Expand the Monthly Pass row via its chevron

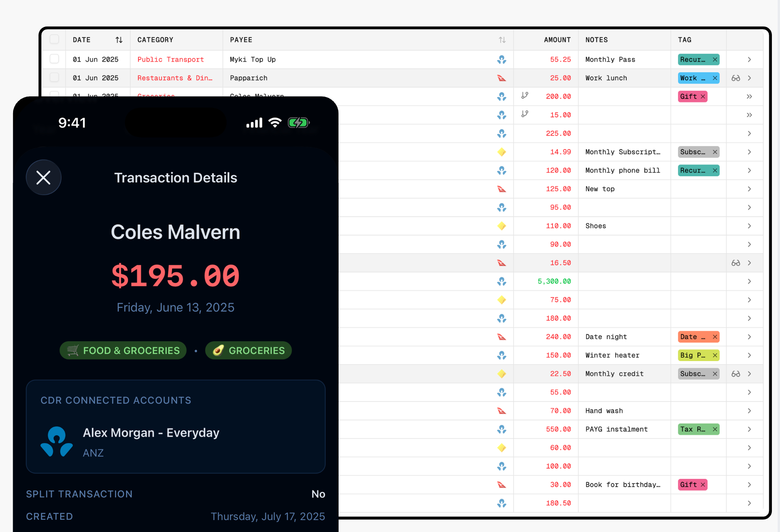(749, 59)
